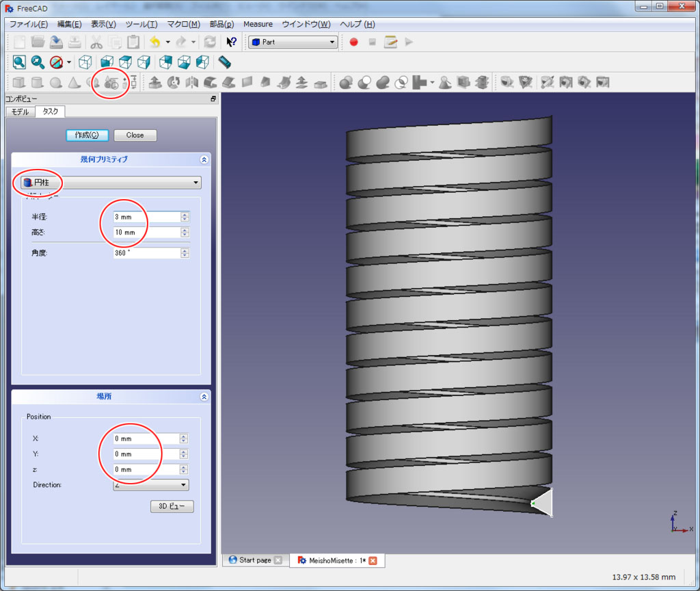Click the 半径 radius input field

[x=146, y=217]
